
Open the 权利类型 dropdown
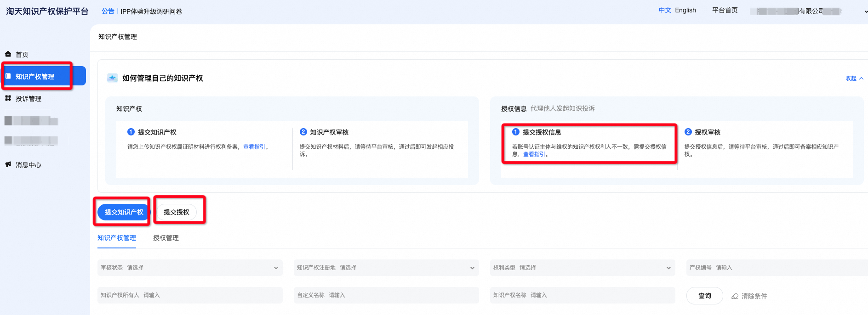[582, 268]
